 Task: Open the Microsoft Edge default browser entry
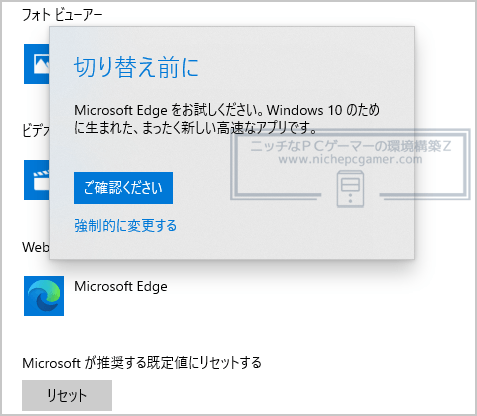(x=121, y=286)
